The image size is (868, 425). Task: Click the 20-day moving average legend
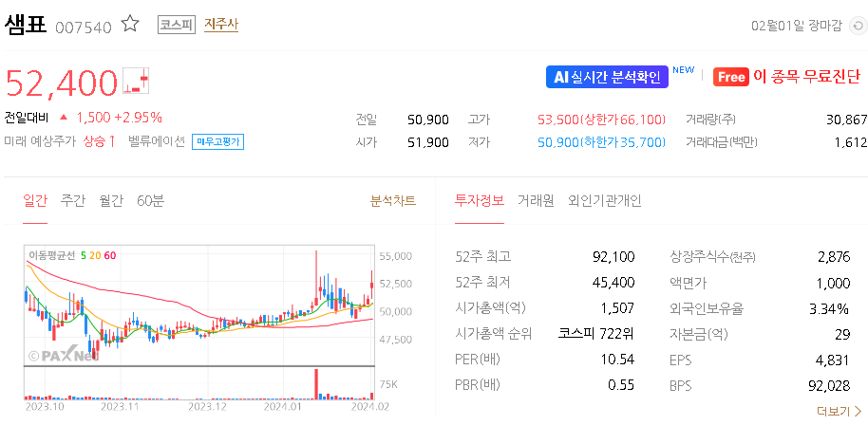(x=95, y=255)
